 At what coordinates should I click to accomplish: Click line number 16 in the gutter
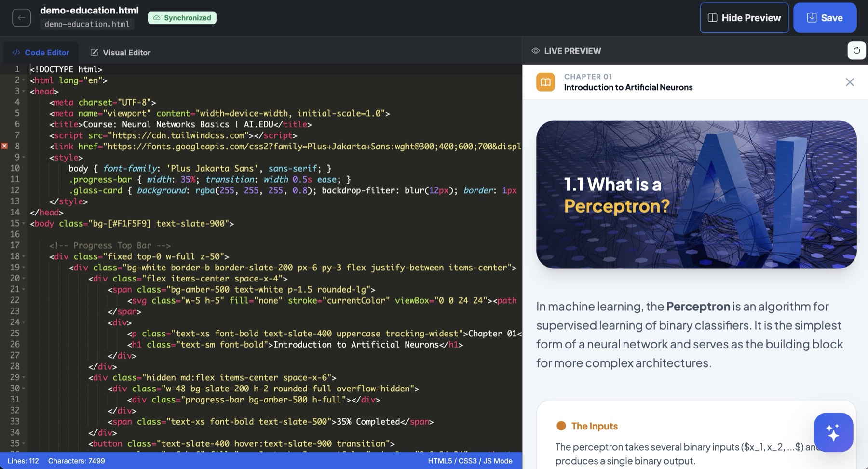click(15, 234)
